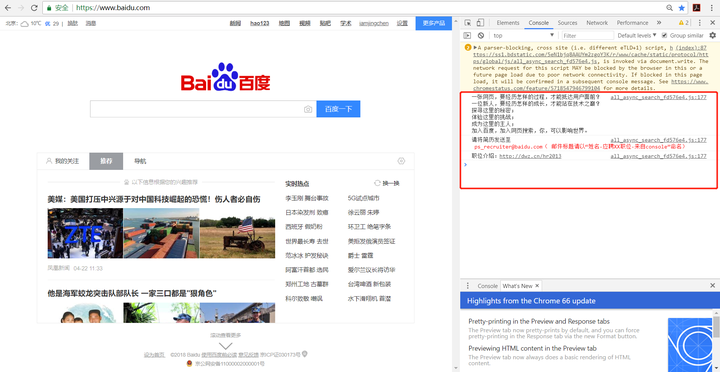Click the green secure lock icon
Viewport: 720px width, 372px height.
(50, 8)
